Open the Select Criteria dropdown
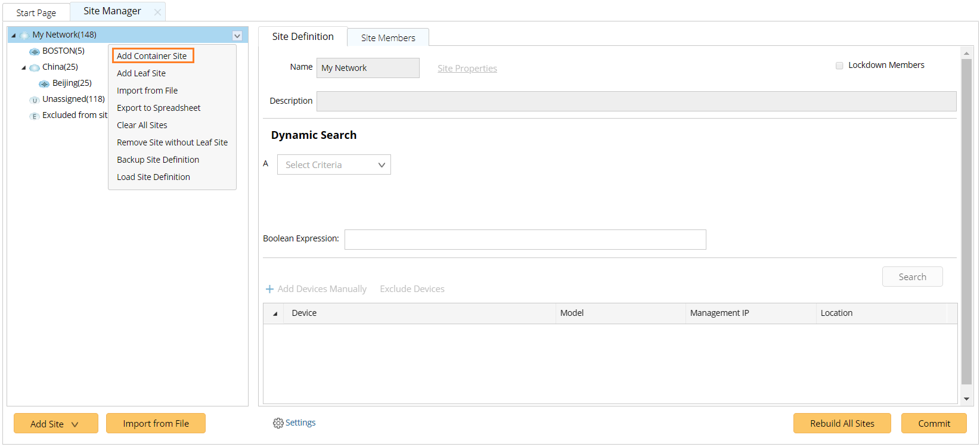Viewport: 980px width, 447px height. point(334,165)
